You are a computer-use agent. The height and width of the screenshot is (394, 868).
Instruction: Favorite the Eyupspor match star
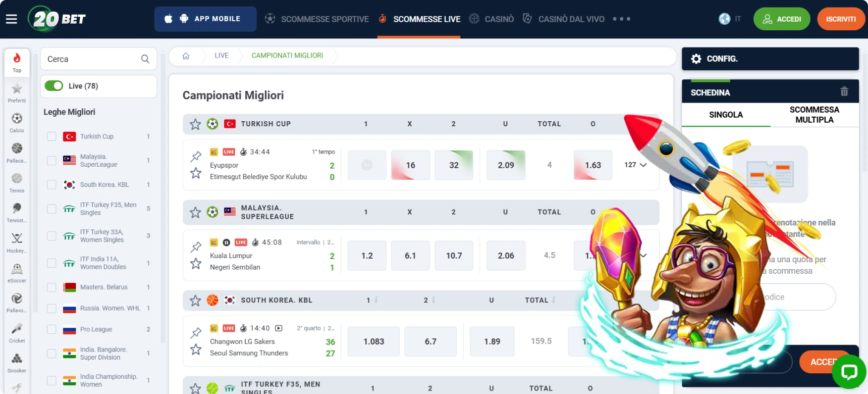coord(196,173)
